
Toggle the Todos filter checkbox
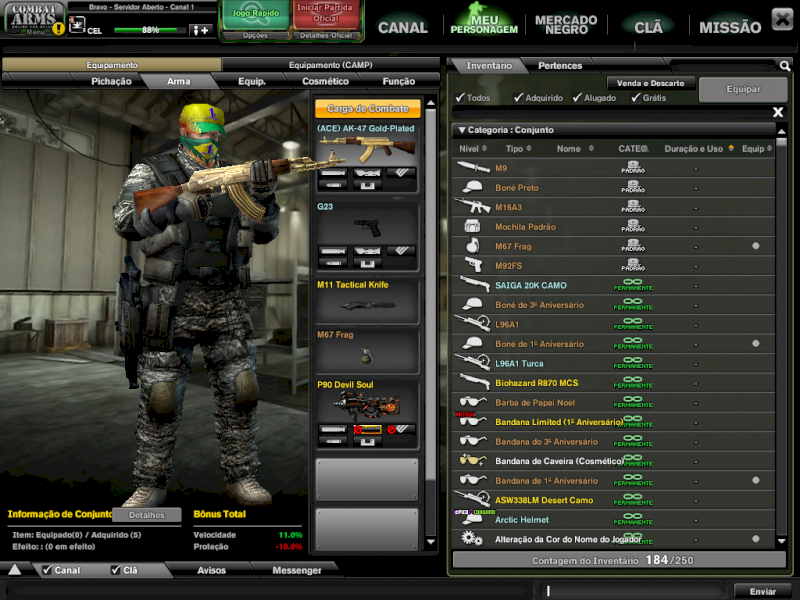click(x=460, y=97)
